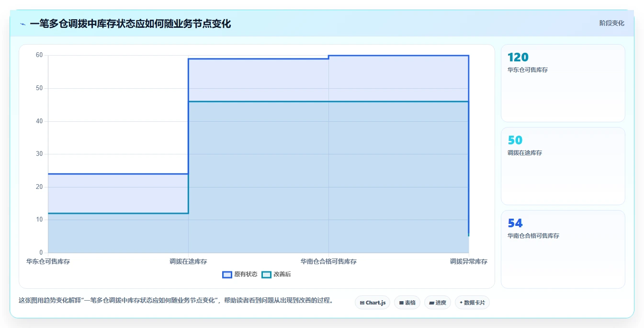Click the y-axis value 10
Image resolution: width=644 pixels, height=328 pixels.
(x=39, y=220)
